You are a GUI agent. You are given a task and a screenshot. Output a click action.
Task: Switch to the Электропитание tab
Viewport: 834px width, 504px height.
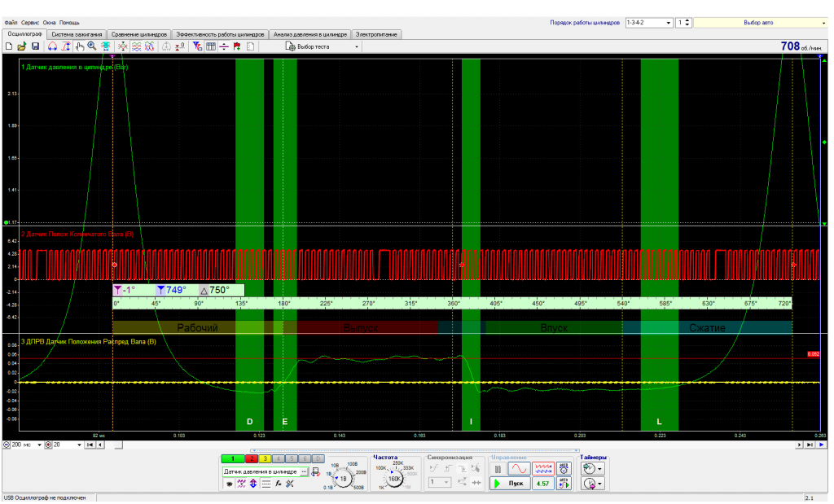pyautogui.click(x=376, y=34)
